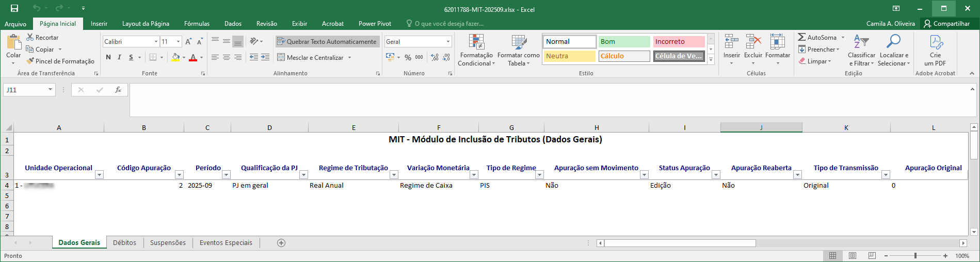Screen dimensions: 980x262
Task: Click the Name Box showing J11
Action: (25, 90)
